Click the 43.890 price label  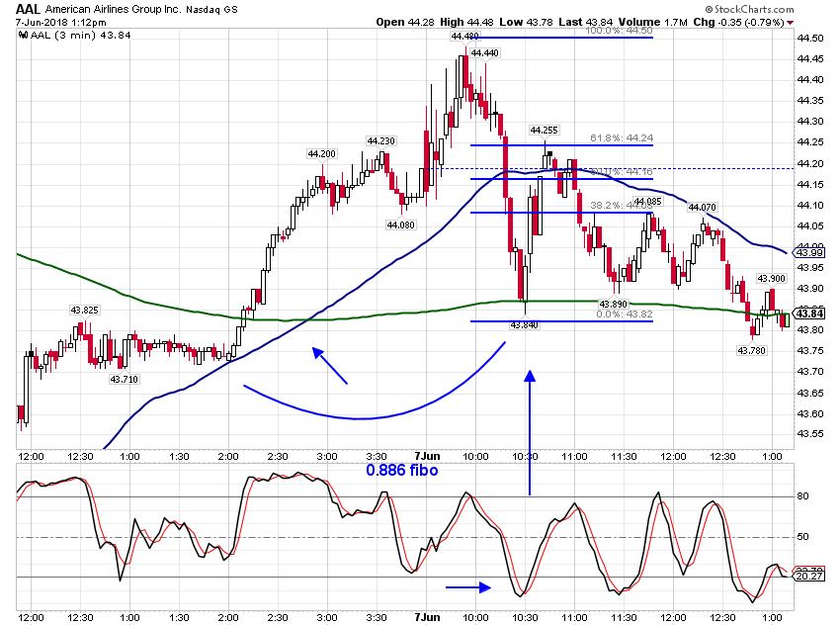click(x=613, y=304)
